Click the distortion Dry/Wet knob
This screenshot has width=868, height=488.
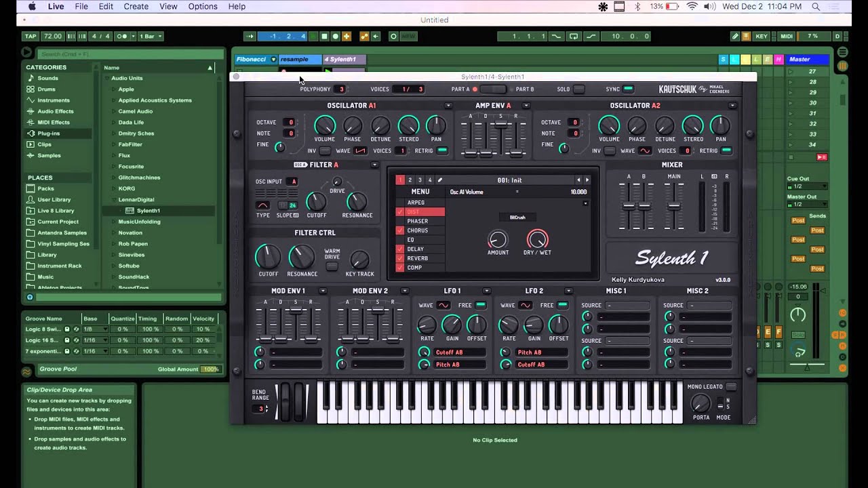pos(537,239)
